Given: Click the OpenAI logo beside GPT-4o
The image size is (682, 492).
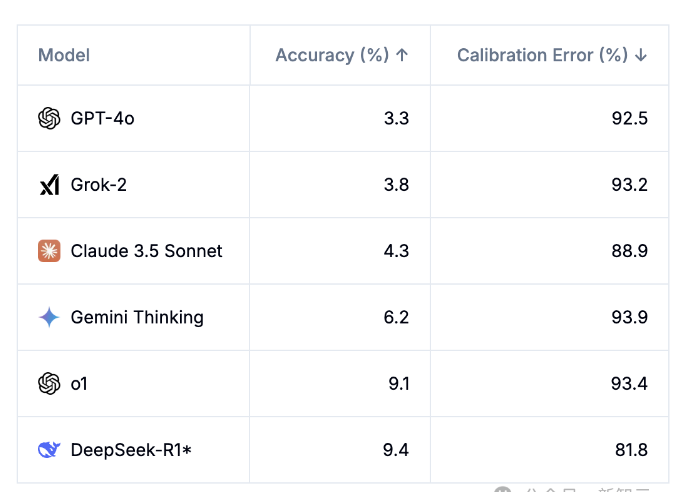Looking at the screenshot, I should coord(49,118).
